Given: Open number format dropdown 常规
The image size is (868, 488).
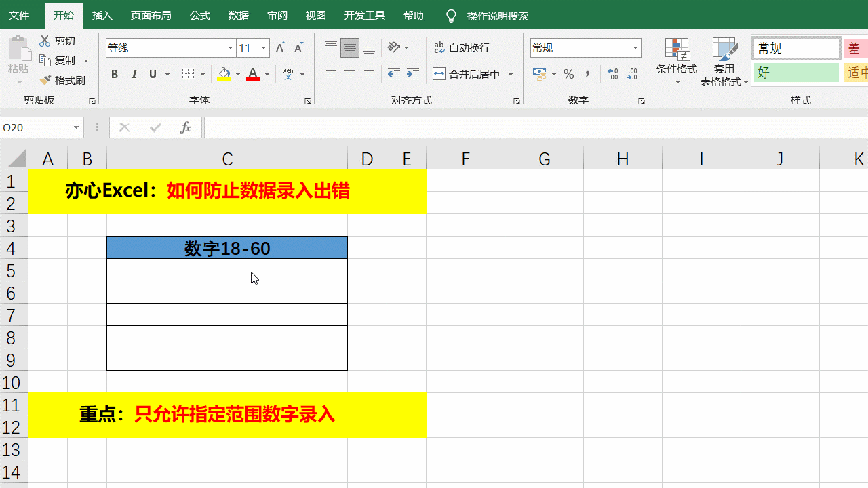Looking at the screenshot, I should coord(636,47).
